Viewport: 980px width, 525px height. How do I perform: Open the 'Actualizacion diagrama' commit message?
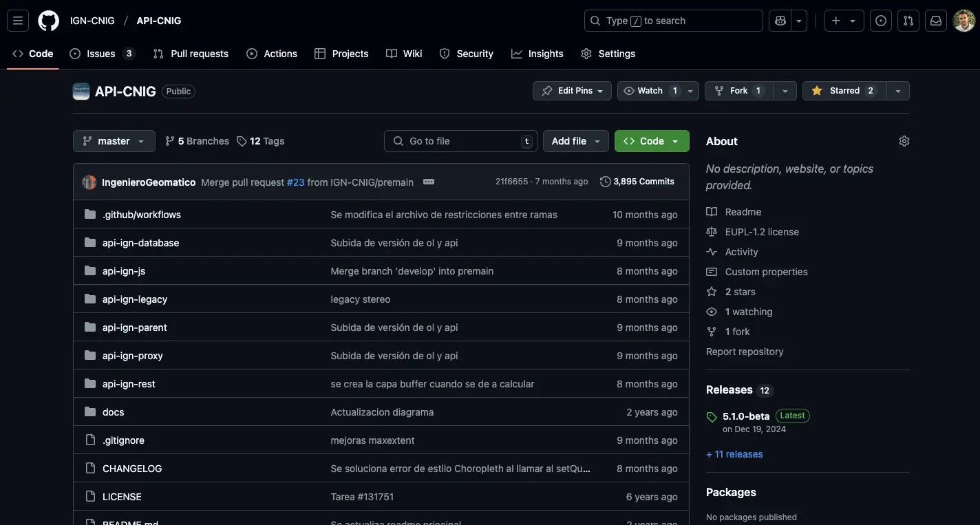click(x=382, y=412)
